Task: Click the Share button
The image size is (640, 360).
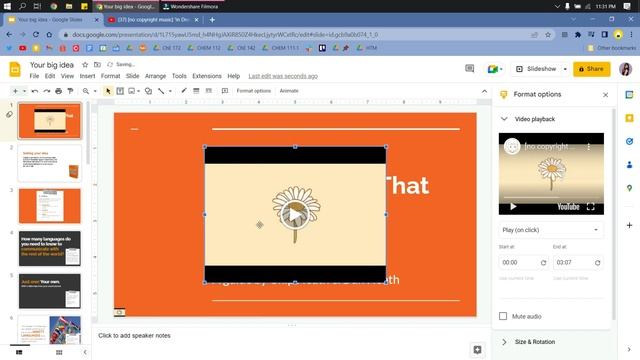Action: [x=591, y=69]
